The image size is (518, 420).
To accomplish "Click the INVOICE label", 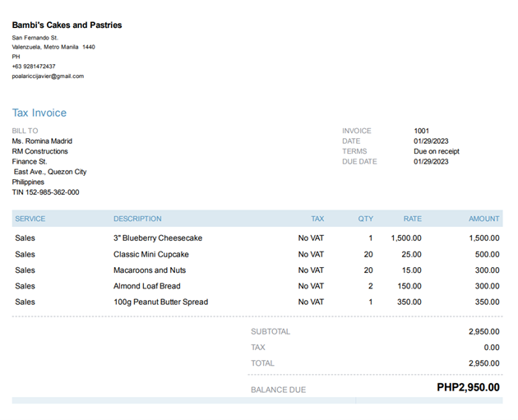I will click(x=357, y=131).
